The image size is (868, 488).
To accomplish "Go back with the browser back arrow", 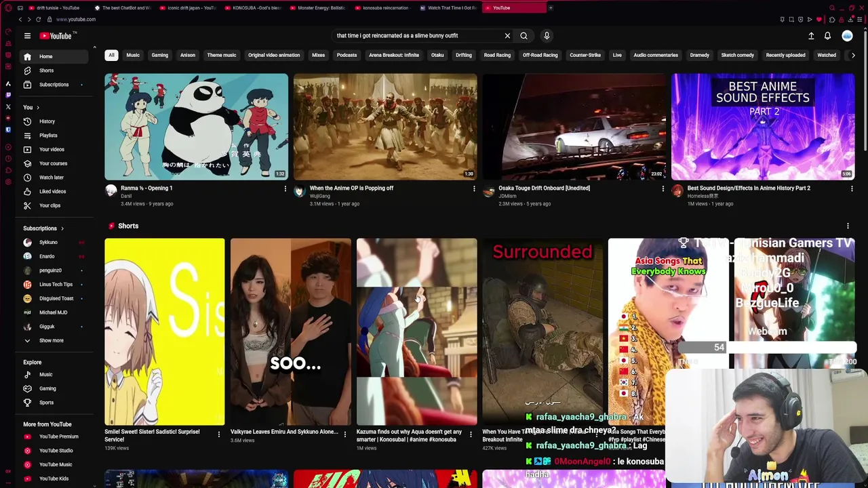I will pyautogui.click(x=20, y=20).
